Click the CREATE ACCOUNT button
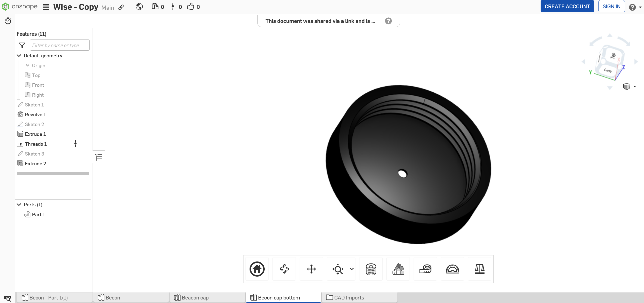The image size is (644, 303). pyautogui.click(x=567, y=7)
